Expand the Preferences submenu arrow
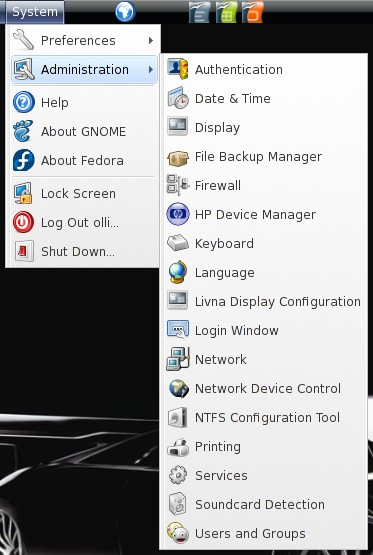The width and height of the screenshot is (373, 555). pyautogui.click(x=151, y=40)
